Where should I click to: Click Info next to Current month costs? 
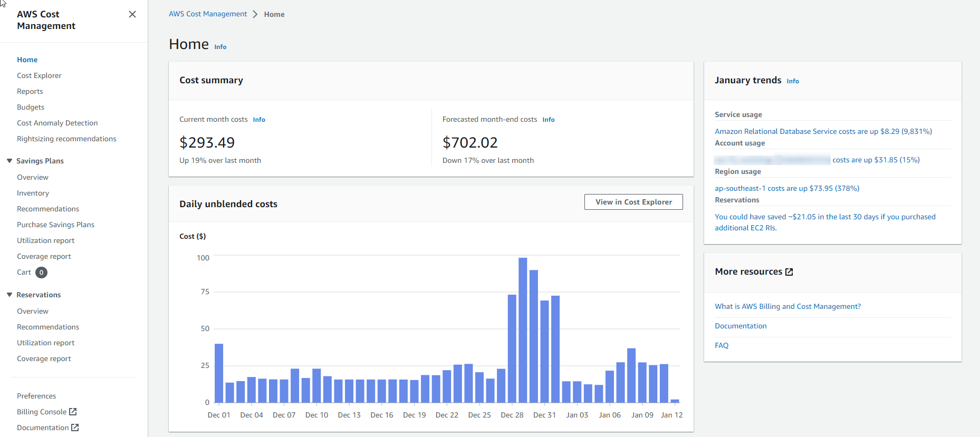[x=259, y=120]
